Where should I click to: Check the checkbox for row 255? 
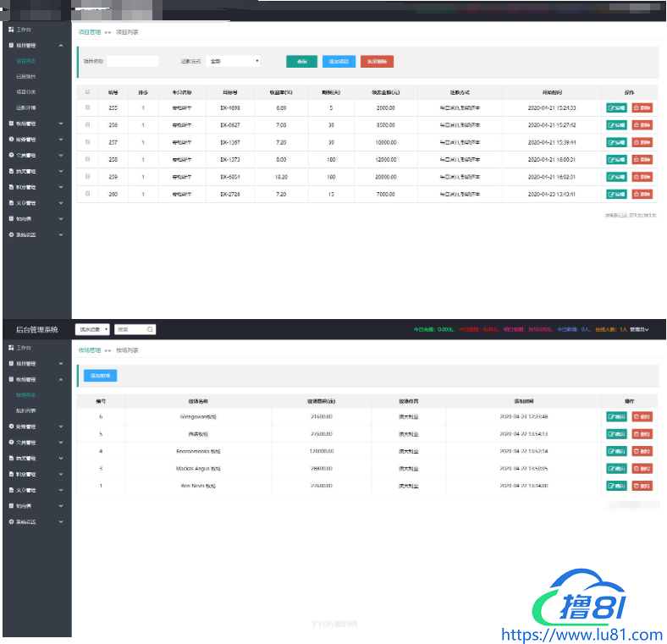(86, 107)
